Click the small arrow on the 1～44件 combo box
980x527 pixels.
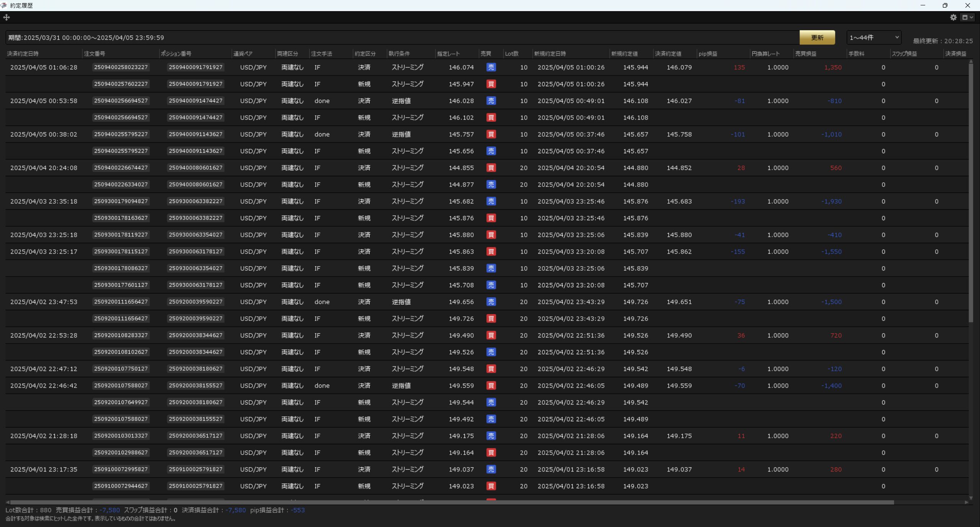click(896, 37)
